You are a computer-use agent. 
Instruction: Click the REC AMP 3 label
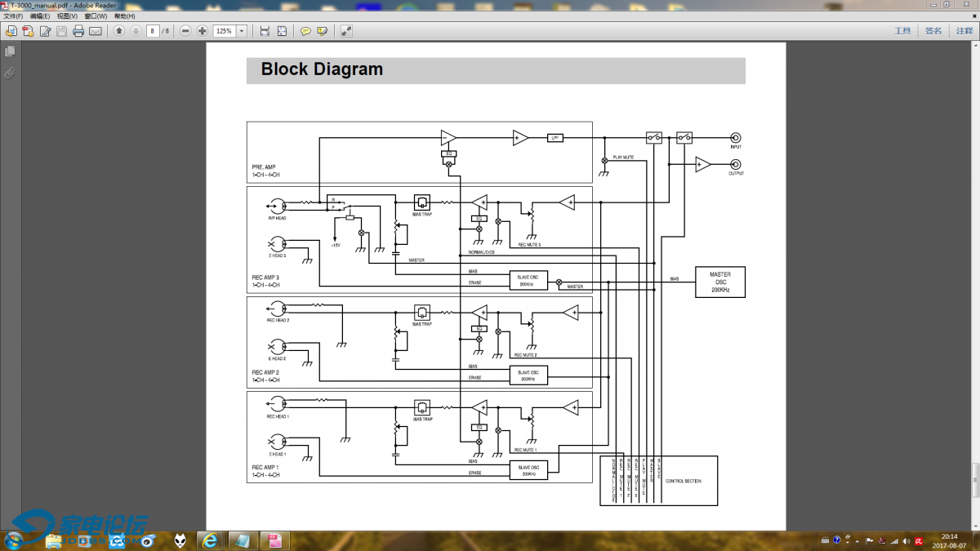265,278
